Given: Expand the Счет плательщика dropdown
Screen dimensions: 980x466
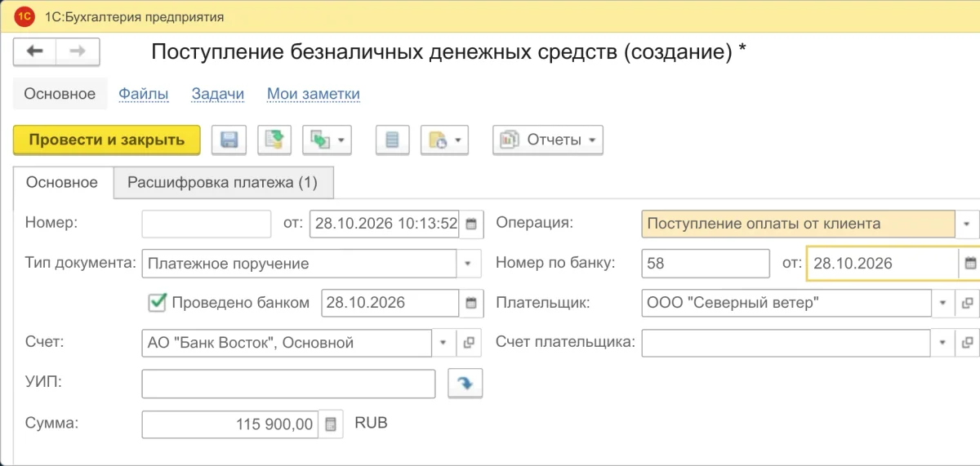Looking at the screenshot, I should (943, 343).
